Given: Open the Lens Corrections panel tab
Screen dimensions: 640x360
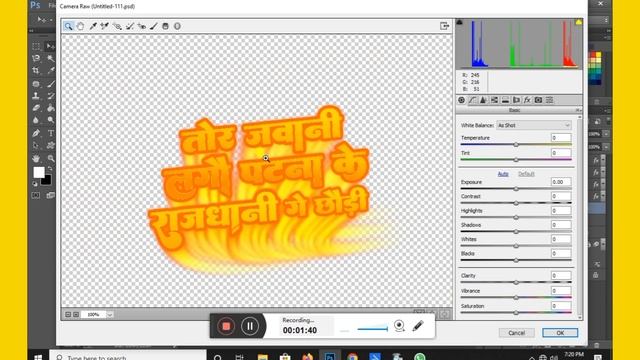Looking at the screenshot, I should (516, 100).
